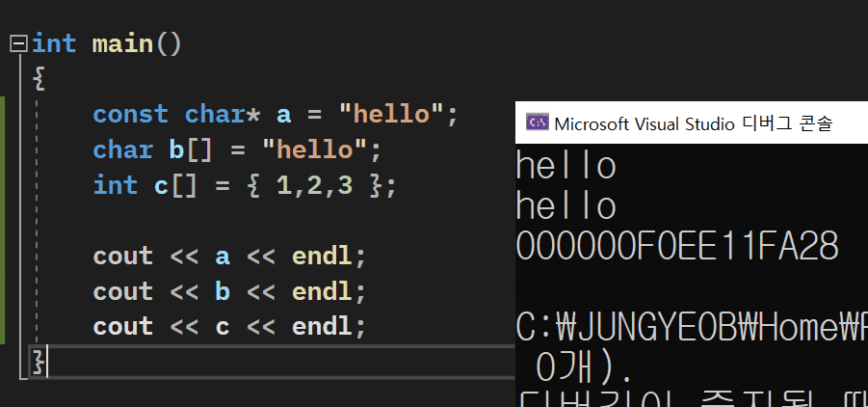Click the opening brace below main()
The height and width of the screenshot is (407, 868).
(x=39, y=79)
